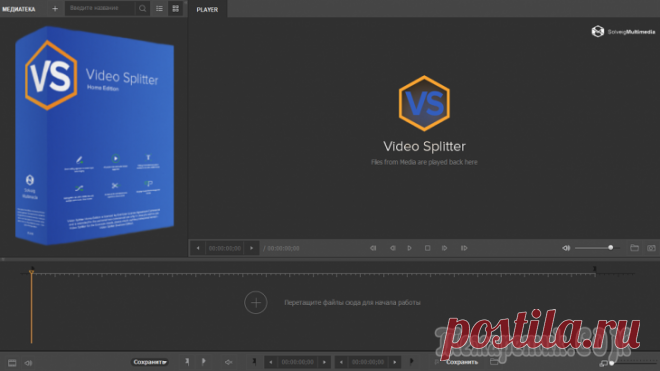Image resolution: width=660 pixels, height=371 pixels.
Task: Go to the segment start marker icon
Action: click(254, 361)
